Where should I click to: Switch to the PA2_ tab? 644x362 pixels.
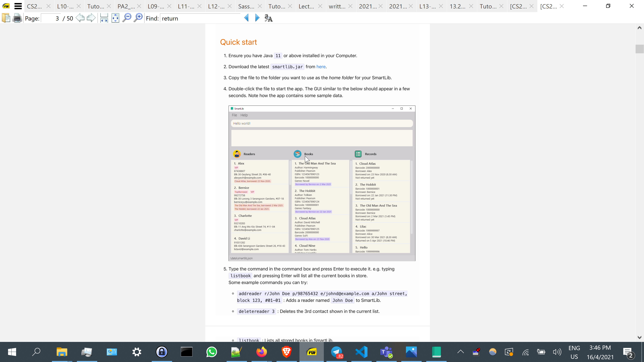pos(126,6)
